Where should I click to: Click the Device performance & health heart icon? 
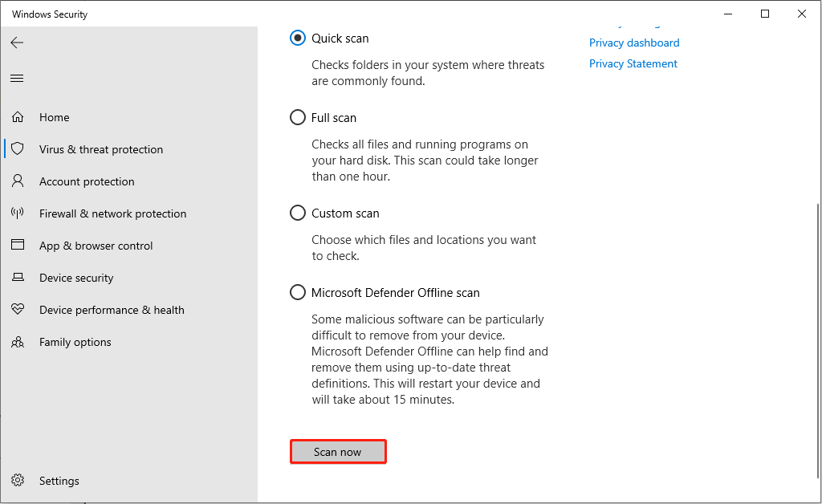point(18,310)
